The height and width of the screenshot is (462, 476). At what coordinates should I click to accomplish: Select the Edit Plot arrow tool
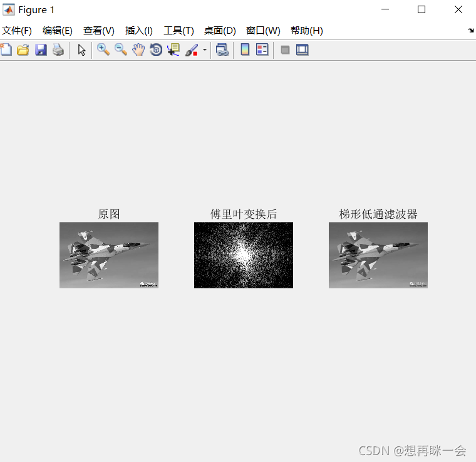point(81,50)
